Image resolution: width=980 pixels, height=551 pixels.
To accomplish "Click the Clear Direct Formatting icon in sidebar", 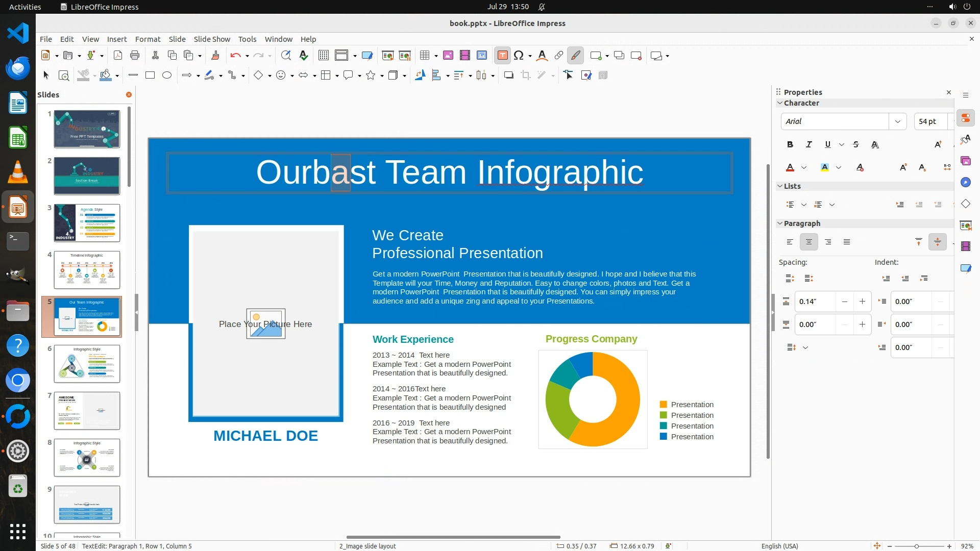I will (x=860, y=168).
